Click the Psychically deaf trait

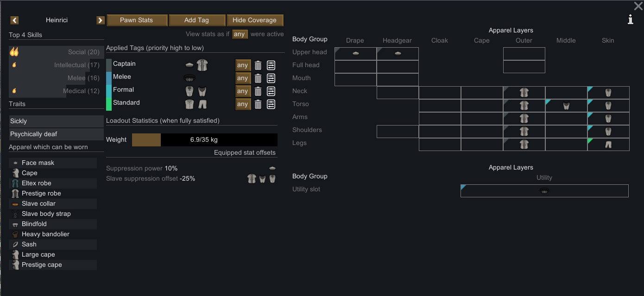click(56, 134)
